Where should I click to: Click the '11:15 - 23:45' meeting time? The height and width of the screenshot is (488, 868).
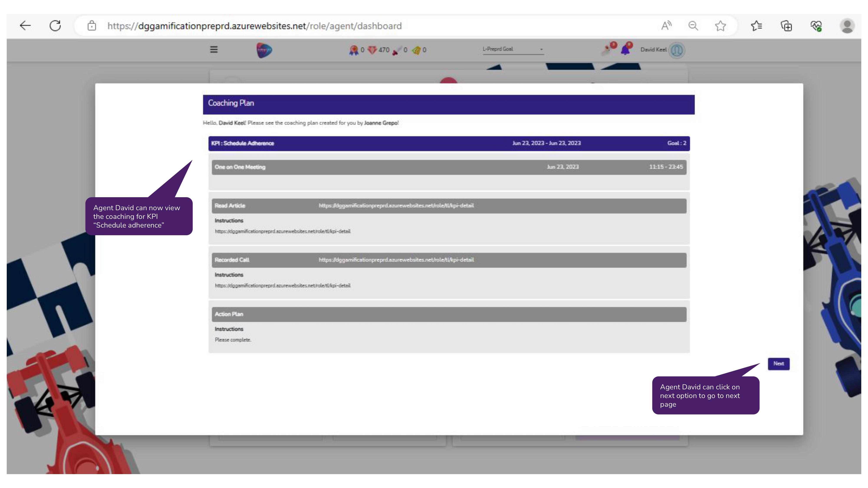(x=666, y=167)
